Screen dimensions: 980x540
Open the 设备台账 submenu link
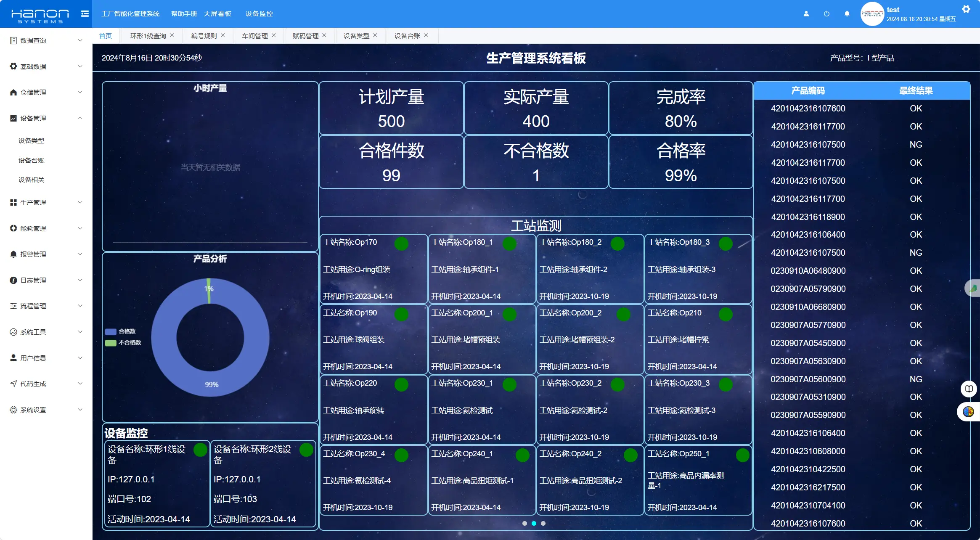(x=32, y=160)
